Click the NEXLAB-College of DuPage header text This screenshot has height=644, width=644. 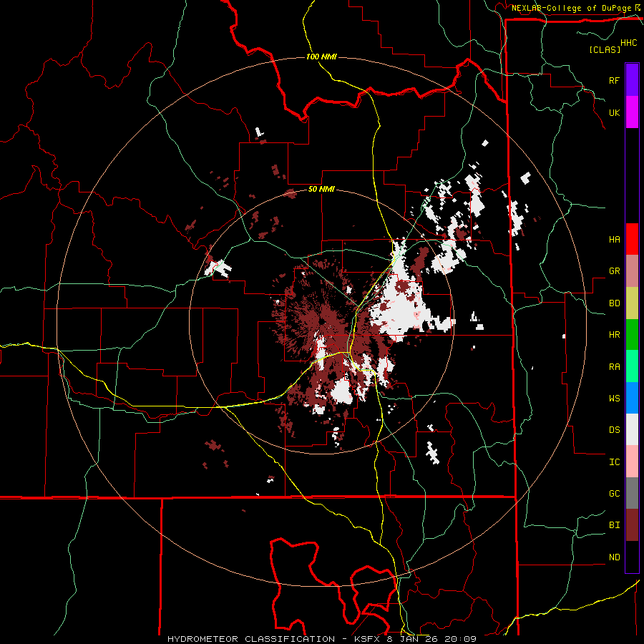point(572,8)
